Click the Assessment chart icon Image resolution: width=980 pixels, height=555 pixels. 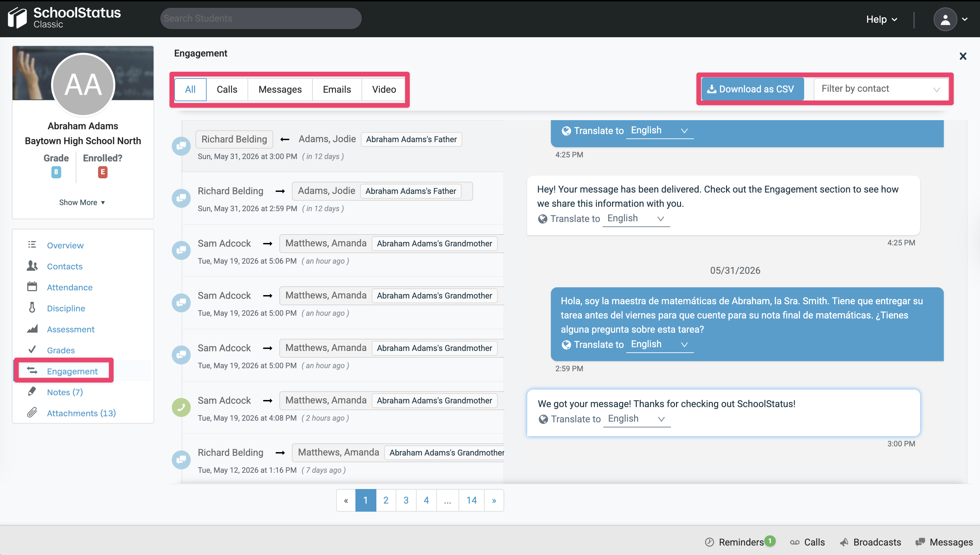click(32, 329)
